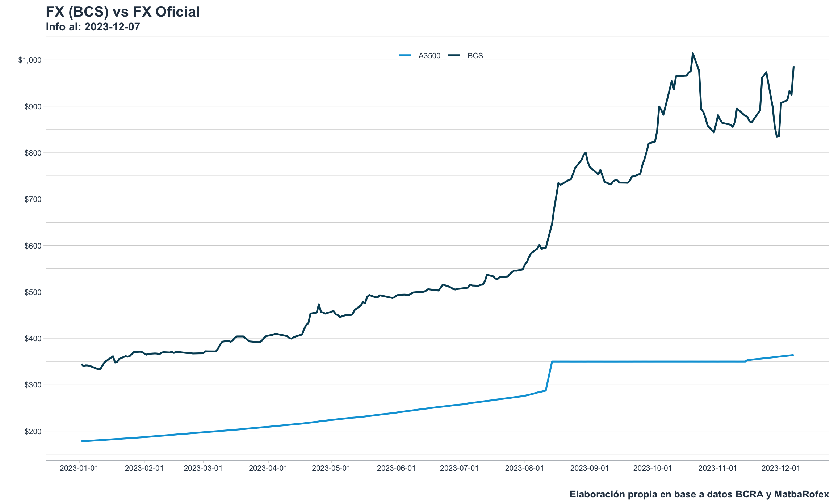Image resolution: width=834 pixels, height=504 pixels.
Task: Click the subtitle Info al: 2023-12-07
Action: [x=93, y=27]
